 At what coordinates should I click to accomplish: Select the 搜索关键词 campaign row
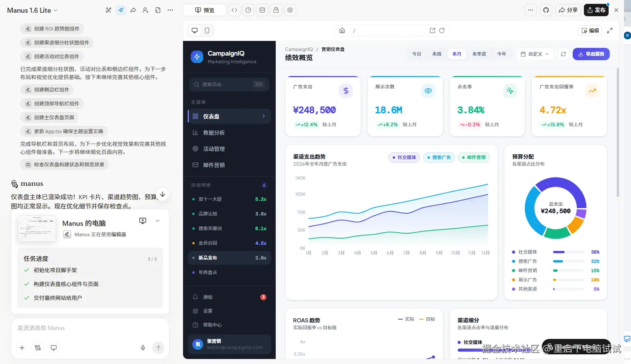coord(229,229)
